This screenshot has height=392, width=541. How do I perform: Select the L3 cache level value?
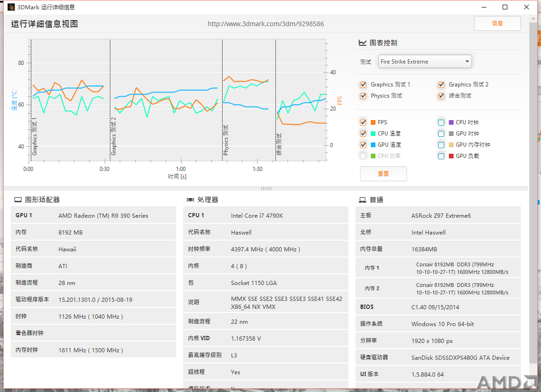[234, 356]
